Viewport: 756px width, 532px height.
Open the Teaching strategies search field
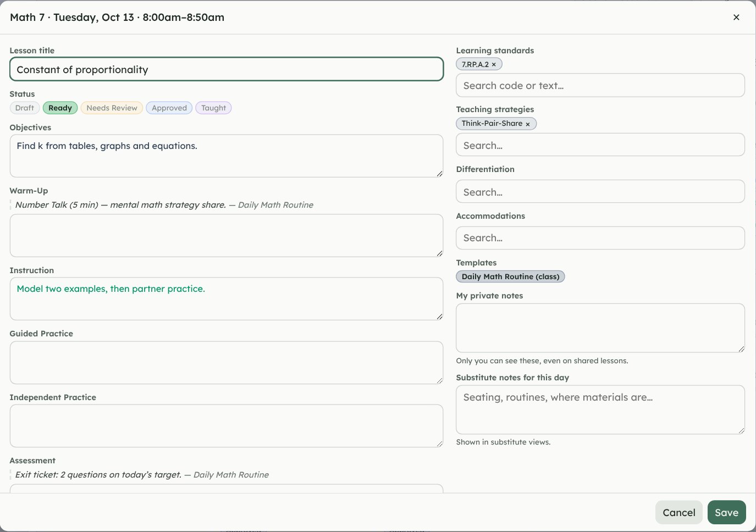click(600, 145)
